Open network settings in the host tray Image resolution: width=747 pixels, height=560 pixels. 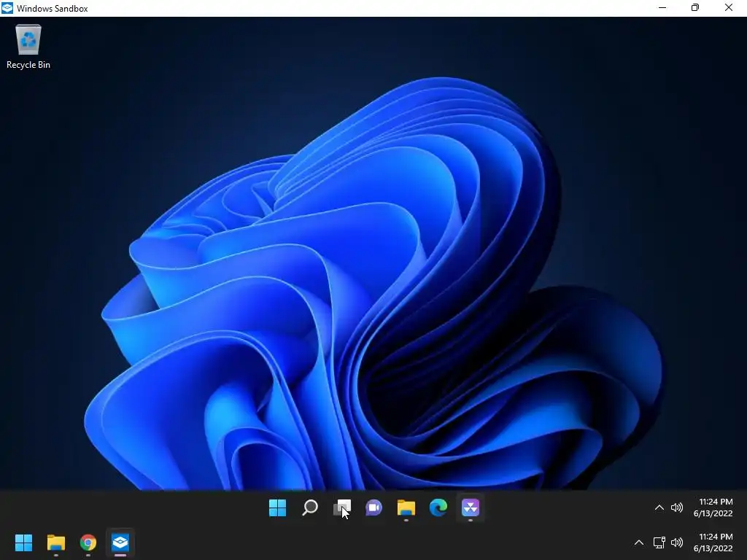click(x=659, y=542)
